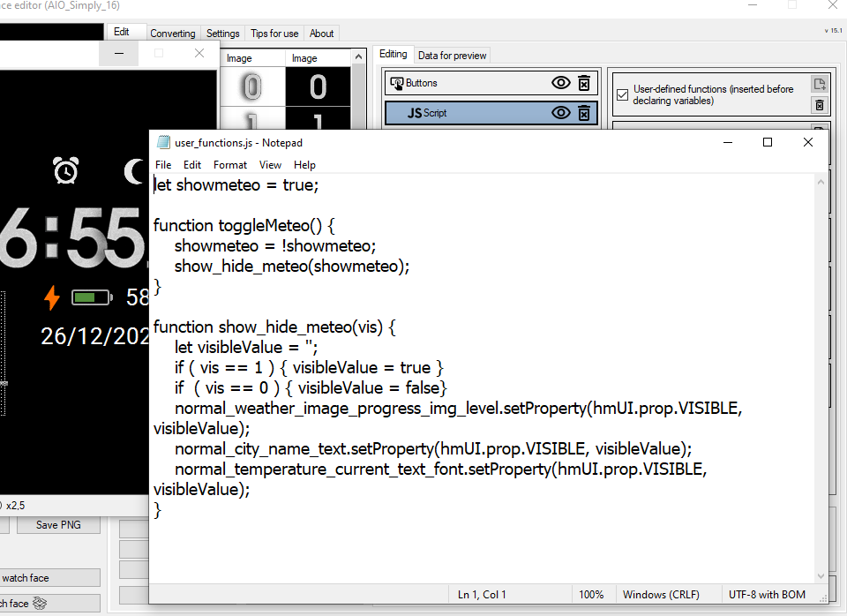Viewport: 847px width, 616px height.
Task: Click Notepad vertical scrollbar up arrow
Action: pyautogui.click(x=821, y=182)
